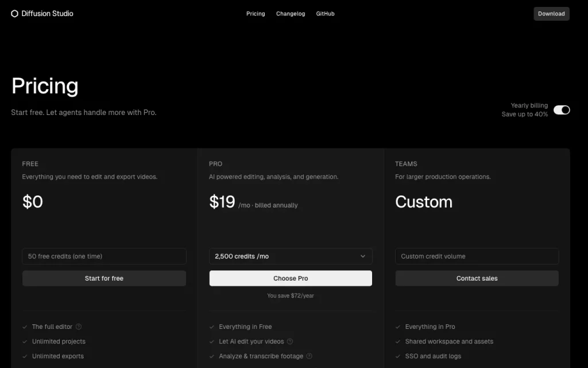Click the Download button

tap(551, 14)
